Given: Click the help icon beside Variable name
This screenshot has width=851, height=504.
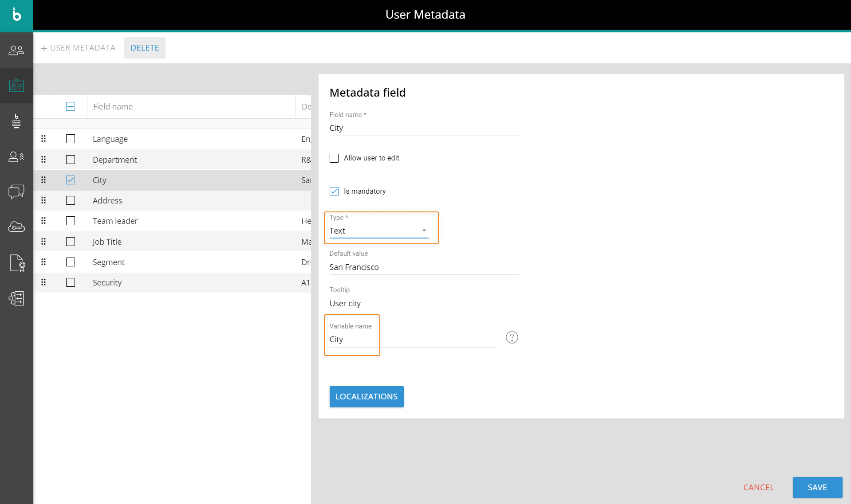Looking at the screenshot, I should [512, 338].
